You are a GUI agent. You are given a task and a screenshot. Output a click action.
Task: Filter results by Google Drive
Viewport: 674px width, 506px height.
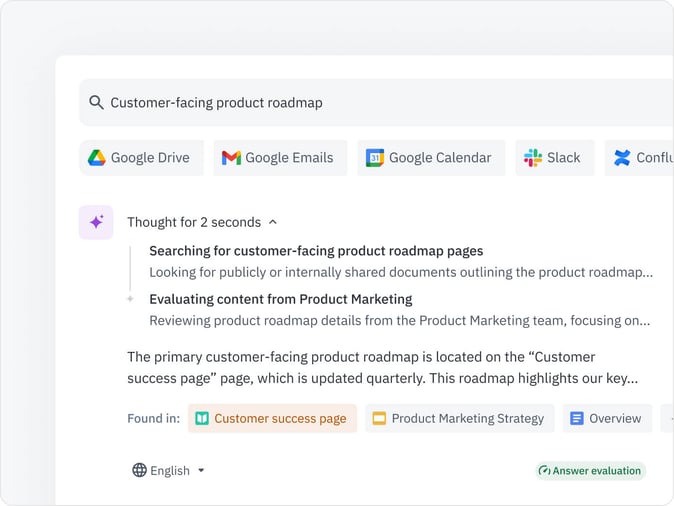pyautogui.click(x=141, y=158)
